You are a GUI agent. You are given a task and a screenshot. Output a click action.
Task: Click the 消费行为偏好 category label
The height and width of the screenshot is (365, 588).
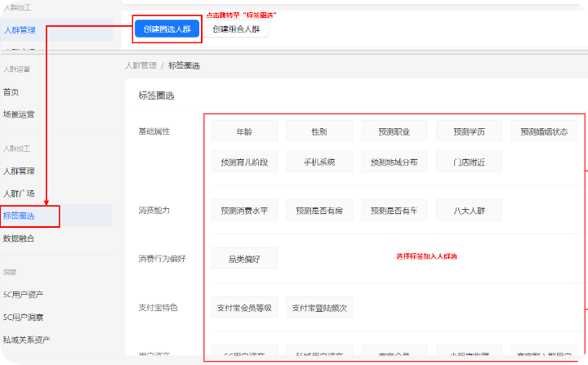pos(162,259)
